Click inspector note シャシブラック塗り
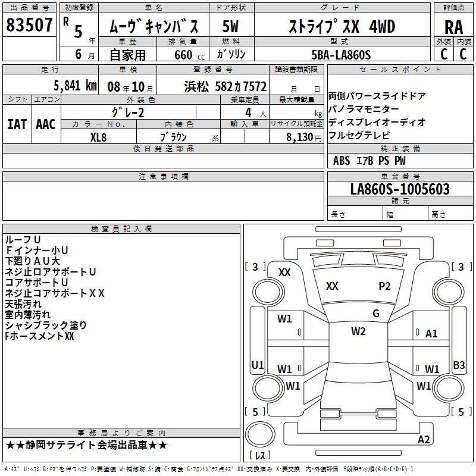Image resolution: width=476 pixels, height=476 pixels. (46, 325)
